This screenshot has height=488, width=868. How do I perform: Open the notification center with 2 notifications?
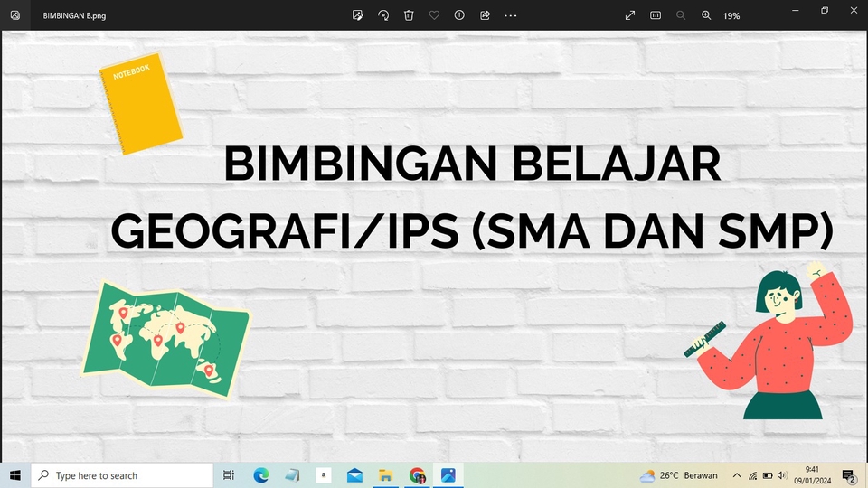click(x=849, y=476)
